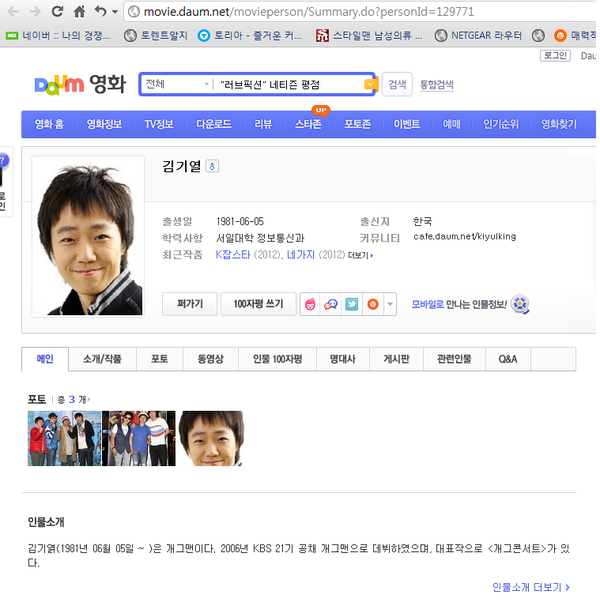Viewport: 600px width, 602px height.
Task: Switch to 메인 tab
Action: point(45,359)
